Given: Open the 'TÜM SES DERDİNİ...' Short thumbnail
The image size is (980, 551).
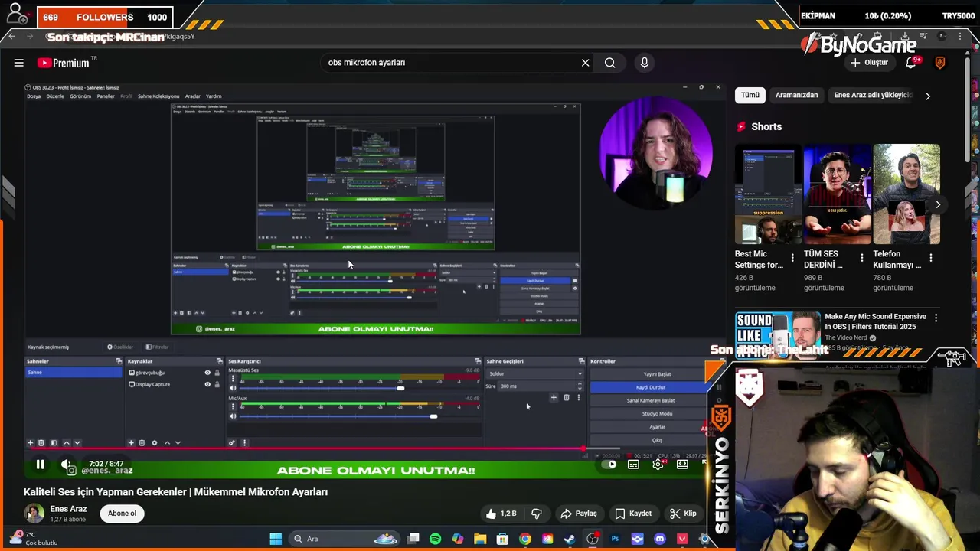Looking at the screenshot, I should (838, 194).
